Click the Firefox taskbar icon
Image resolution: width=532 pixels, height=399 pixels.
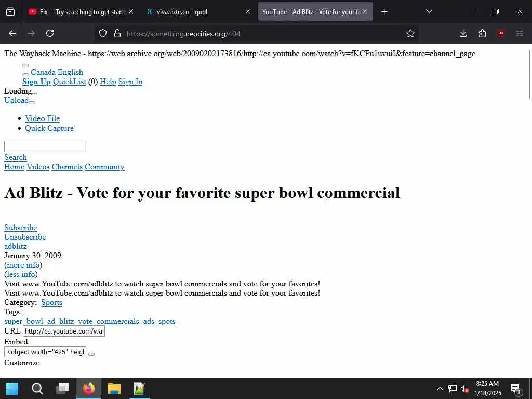point(88,389)
